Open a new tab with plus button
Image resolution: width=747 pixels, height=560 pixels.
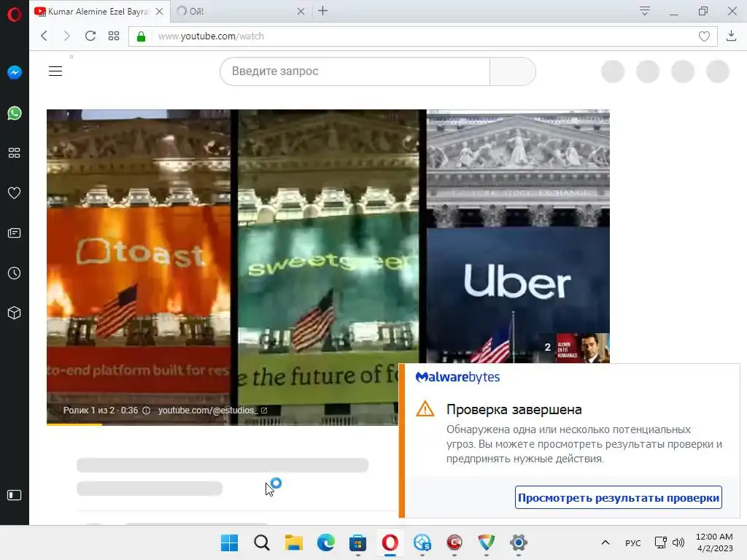322,11
